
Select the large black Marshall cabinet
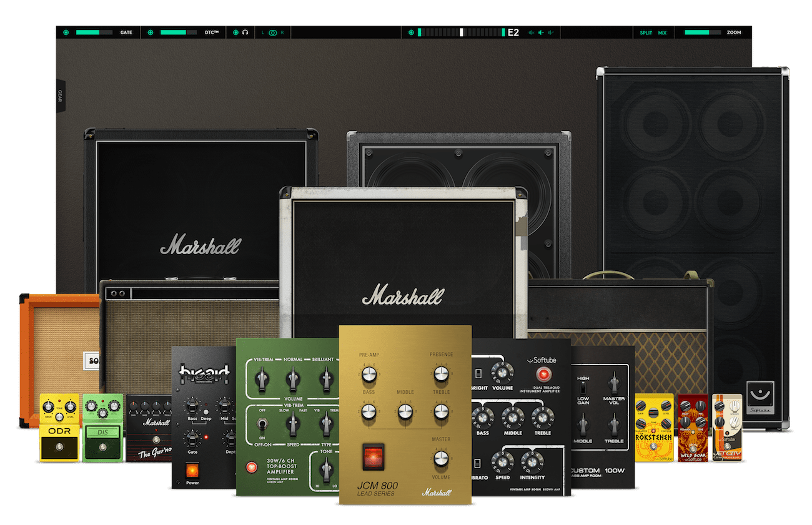click(x=200, y=206)
